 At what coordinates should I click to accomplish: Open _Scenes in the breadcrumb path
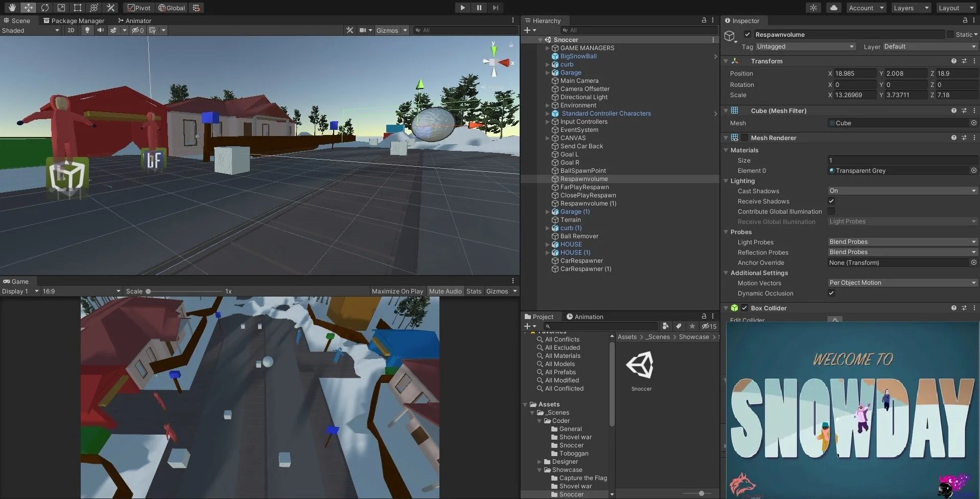658,336
